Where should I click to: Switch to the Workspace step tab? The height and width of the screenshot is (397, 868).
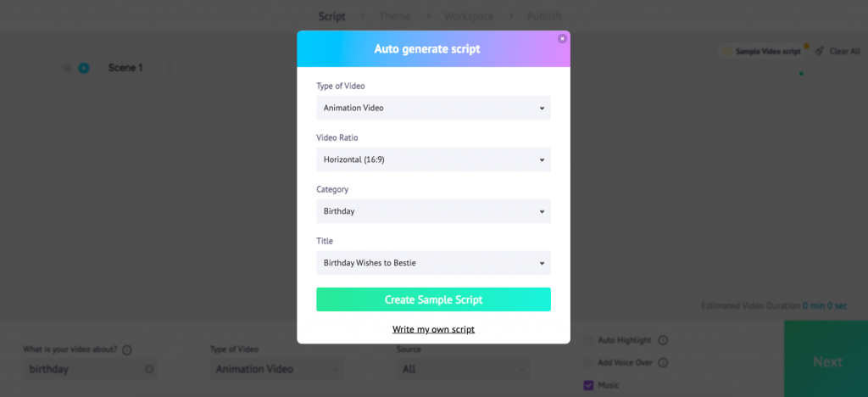[468, 17]
